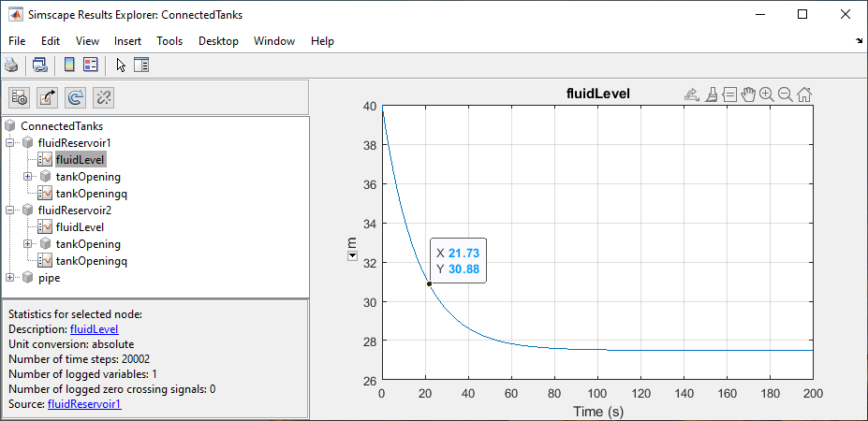Minimize the Simscape Results Explorer window
The width and height of the screenshot is (868, 421).
(760, 15)
